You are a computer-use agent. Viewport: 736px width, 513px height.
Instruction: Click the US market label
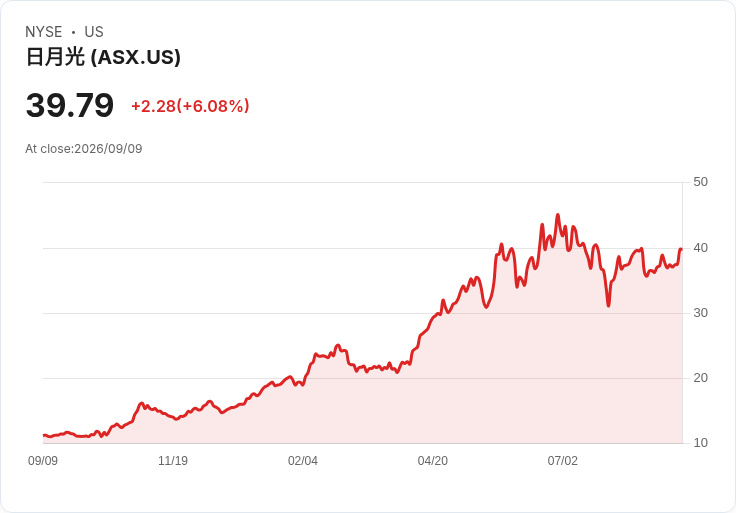tap(94, 32)
